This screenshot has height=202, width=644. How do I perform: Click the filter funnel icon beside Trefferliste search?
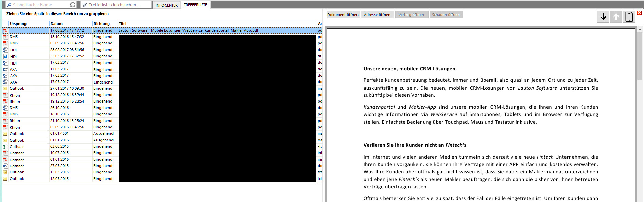[x=84, y=5]
